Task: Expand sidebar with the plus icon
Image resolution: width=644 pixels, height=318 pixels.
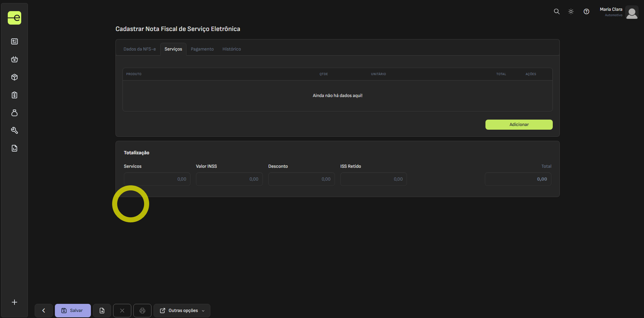Action: tap(14, 302)
